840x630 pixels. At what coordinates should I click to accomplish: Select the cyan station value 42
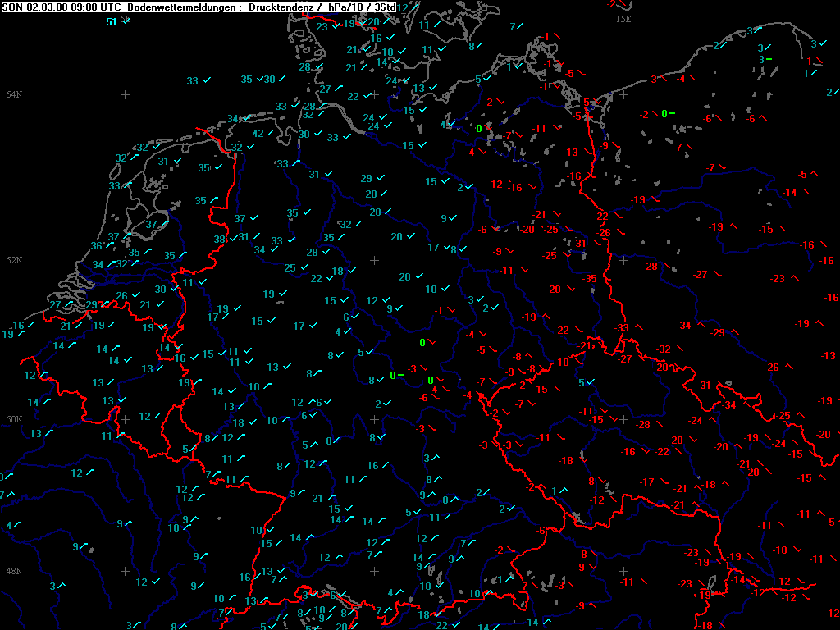click(x=258, y=134)
